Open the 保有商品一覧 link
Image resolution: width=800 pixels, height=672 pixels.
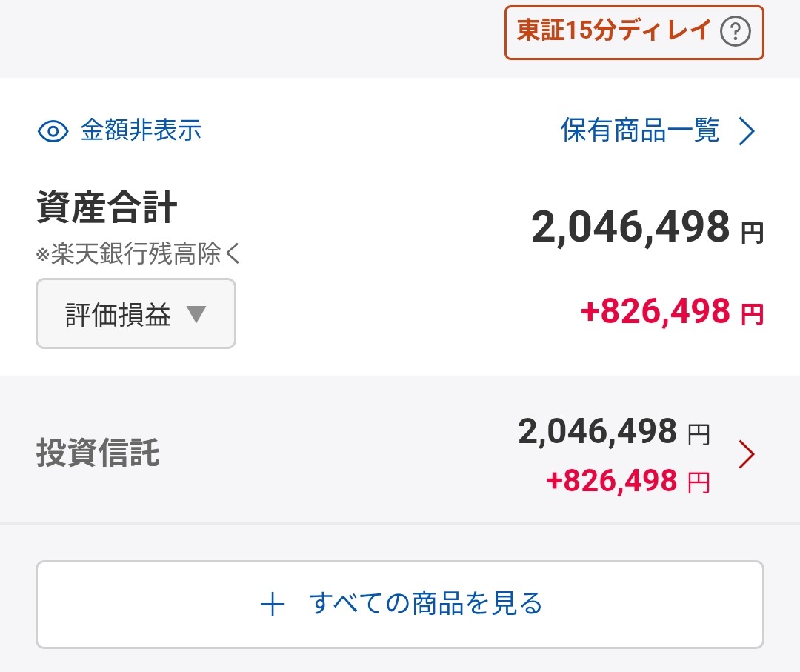click(x=640, y=131)
